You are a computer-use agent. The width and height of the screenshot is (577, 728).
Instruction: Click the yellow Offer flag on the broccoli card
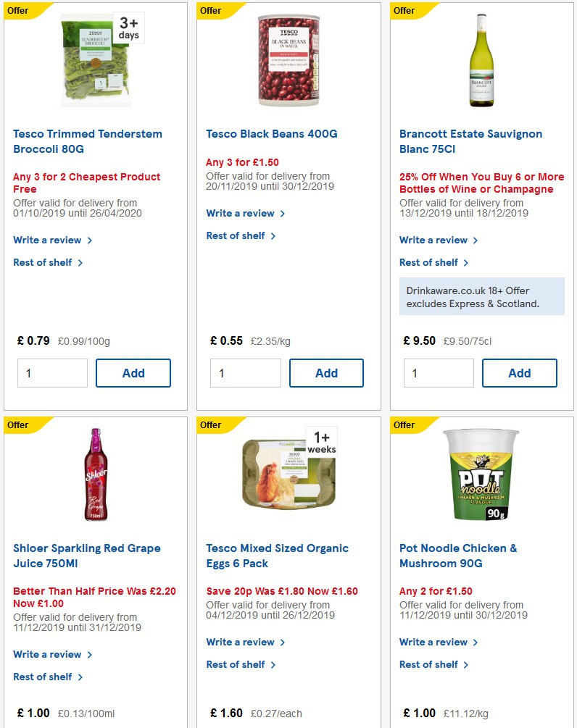coord(17,10)
